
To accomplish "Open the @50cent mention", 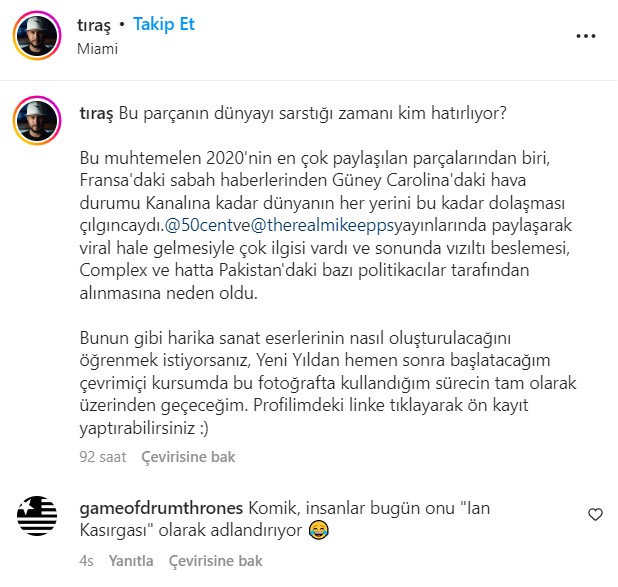I will click(x=201, y=225).
